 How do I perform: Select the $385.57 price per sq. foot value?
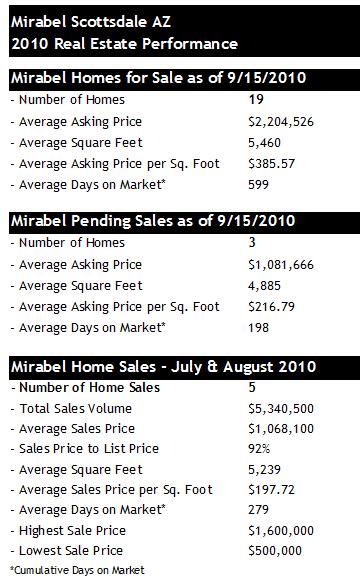[x=271, y=164]
